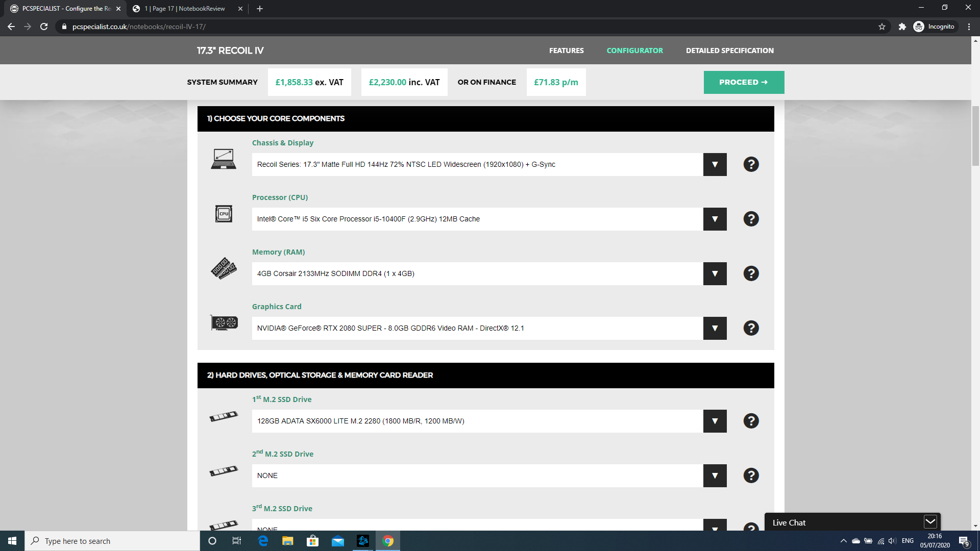Open help for Processor (CPU)
Screen dimensions: 980x551
(751, 219)
